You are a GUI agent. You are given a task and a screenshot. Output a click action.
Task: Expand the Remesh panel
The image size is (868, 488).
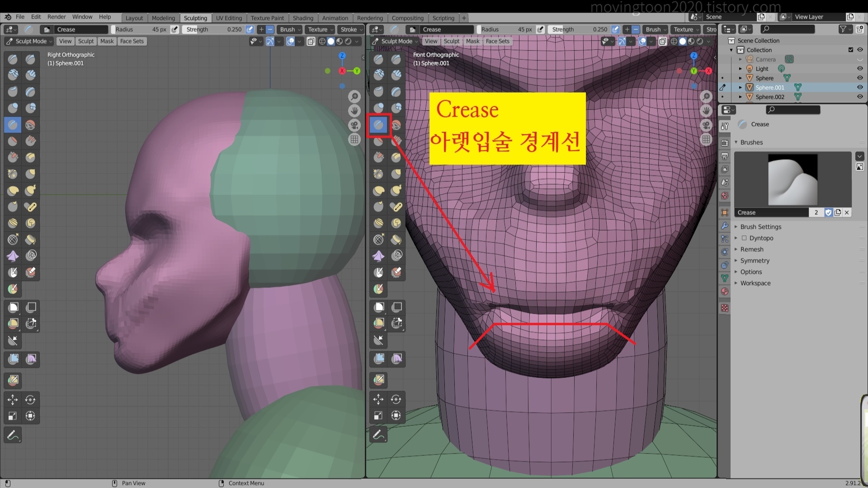tap(752, 249)
